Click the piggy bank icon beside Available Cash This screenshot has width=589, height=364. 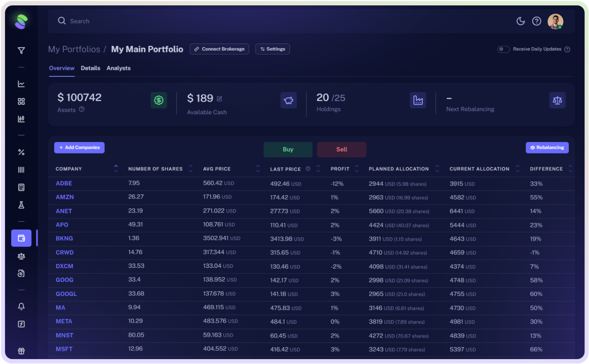pyautogui.click(x=288, y=100)
